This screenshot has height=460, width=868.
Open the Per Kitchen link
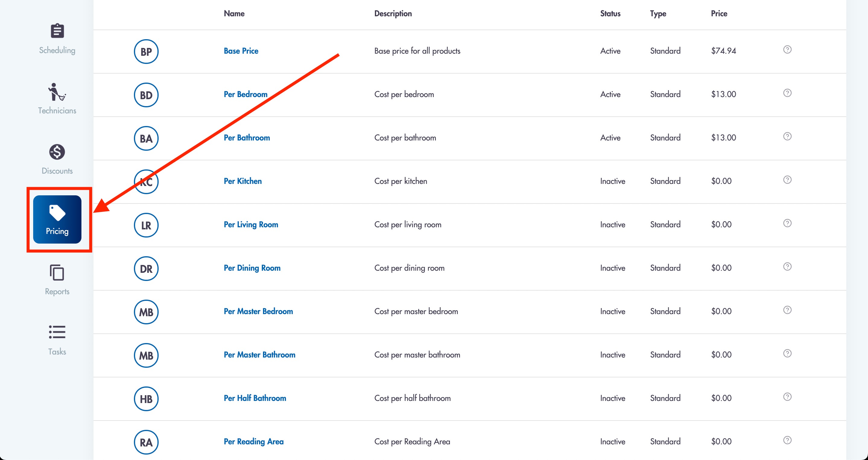(242, 181)
